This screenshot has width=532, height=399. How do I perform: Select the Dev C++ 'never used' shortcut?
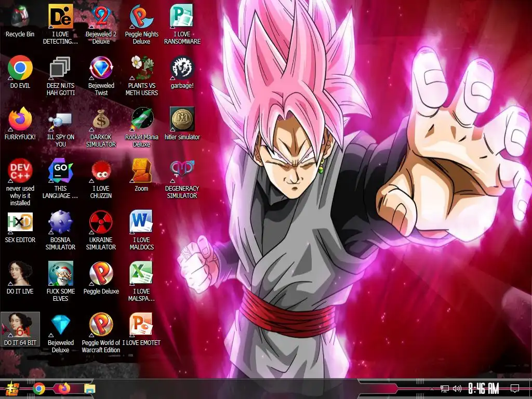(20, 182)
